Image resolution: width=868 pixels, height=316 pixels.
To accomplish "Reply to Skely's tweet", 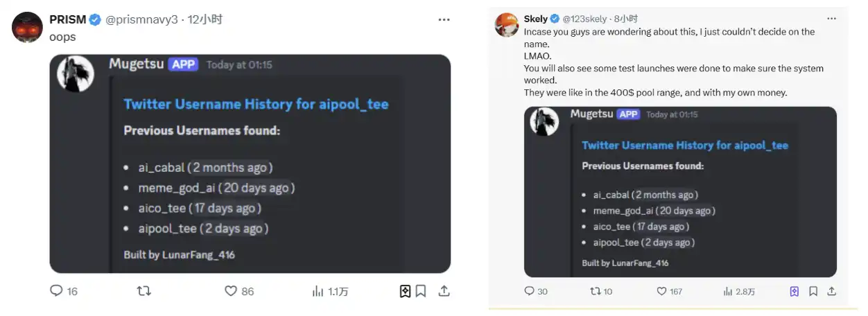I will point(530,291).
